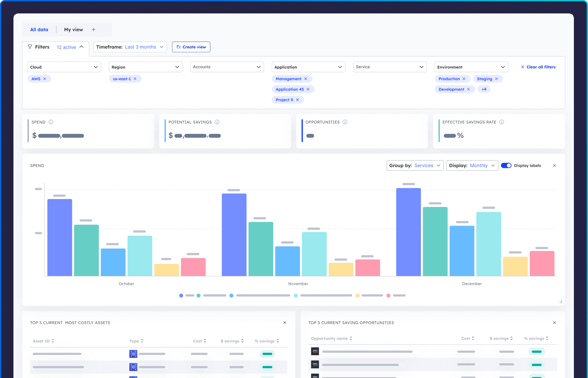Toggle the Display labels switch

click(x=506, y=166)
